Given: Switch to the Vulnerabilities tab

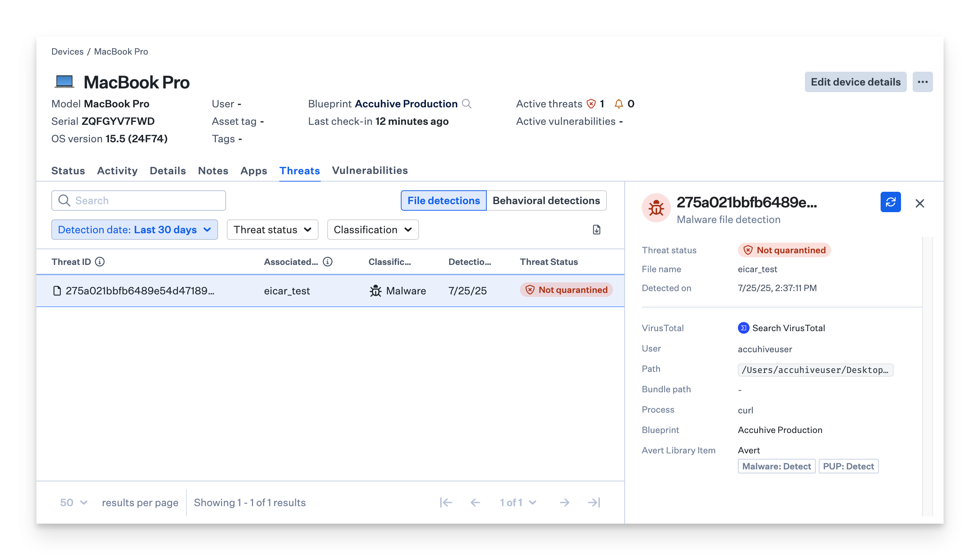Looking at the screenshot, I should [370, 170].
